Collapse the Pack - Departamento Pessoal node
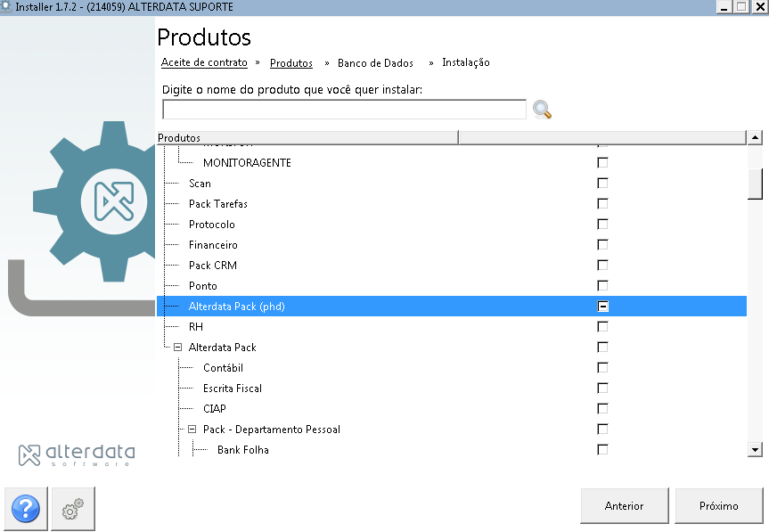The width and height of the screenshot is (769, 532). (192, 429)
